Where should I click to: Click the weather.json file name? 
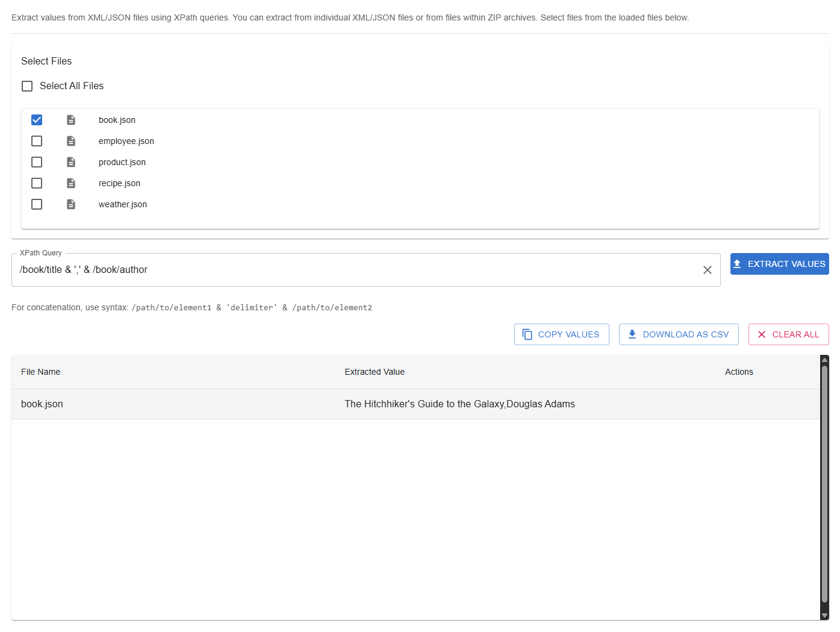(x=123, y=204)
